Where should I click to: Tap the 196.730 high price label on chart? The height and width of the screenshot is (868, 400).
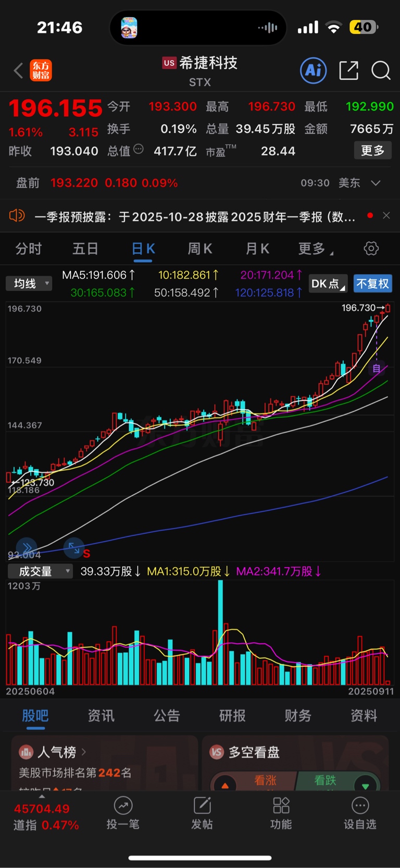tap(358, 308)
